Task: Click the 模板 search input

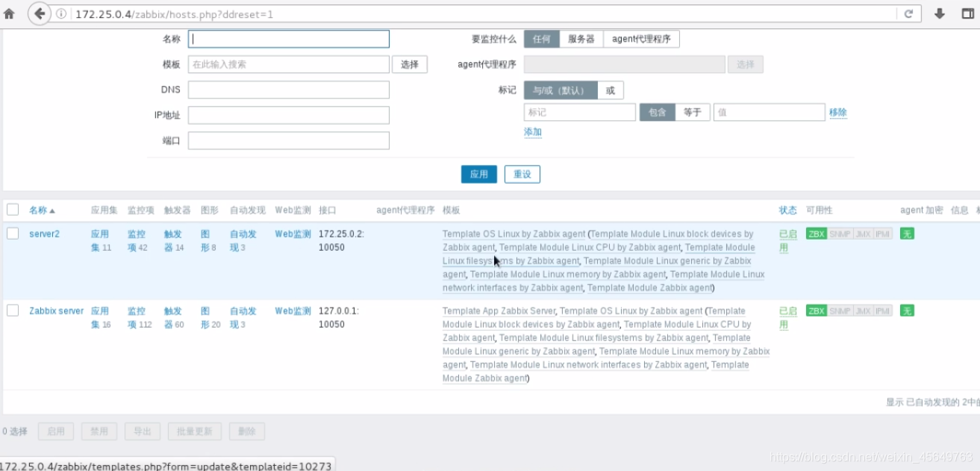Action: pos(289,64)
